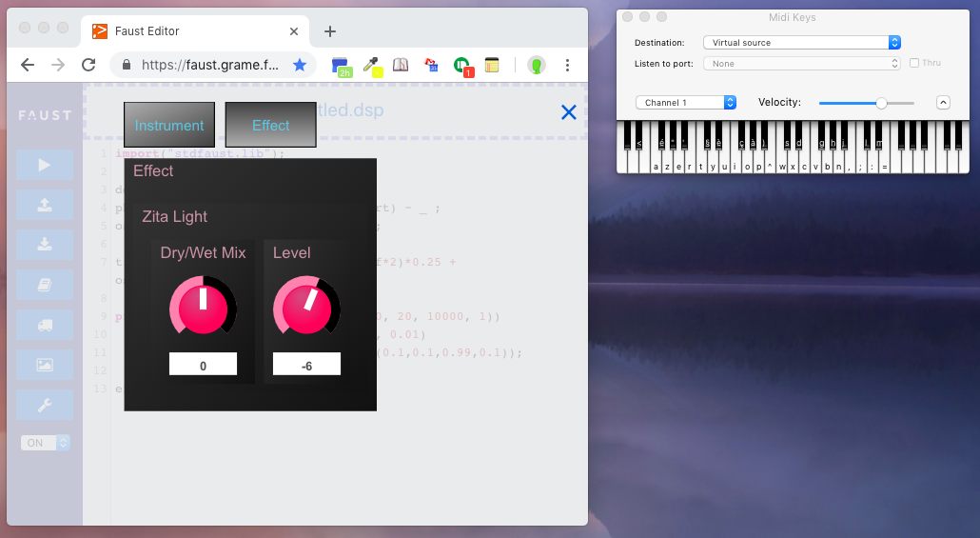Click the Dry/Wet Mix value field
The width and height of the screenshot is (980, 538).
[x=203, y=364]
